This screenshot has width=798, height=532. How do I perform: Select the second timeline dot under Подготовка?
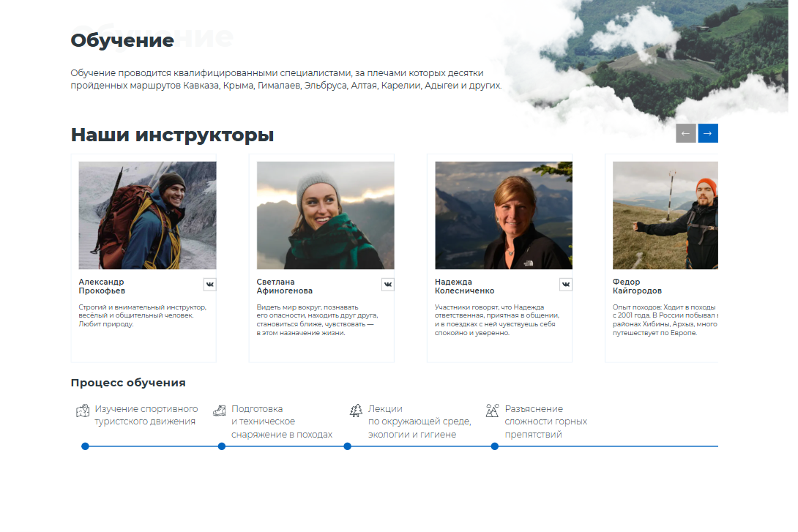[x=222, y=445]
